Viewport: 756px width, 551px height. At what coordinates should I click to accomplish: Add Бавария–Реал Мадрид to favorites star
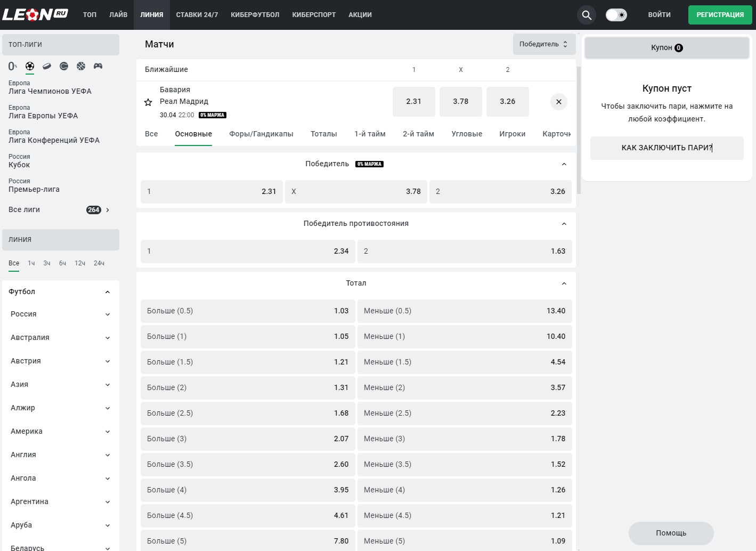click(x=148, y=102)
